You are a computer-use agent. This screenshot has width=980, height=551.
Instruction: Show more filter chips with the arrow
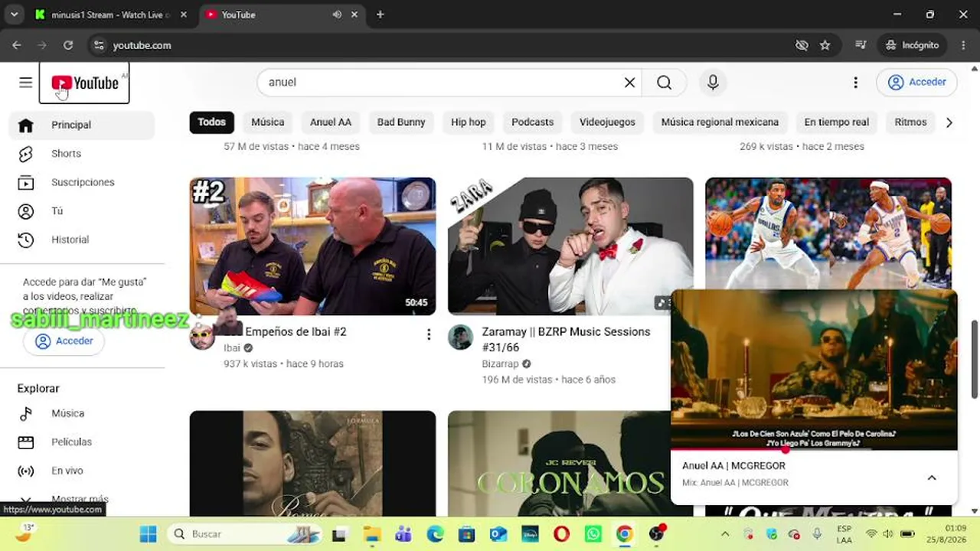[949, 122]
